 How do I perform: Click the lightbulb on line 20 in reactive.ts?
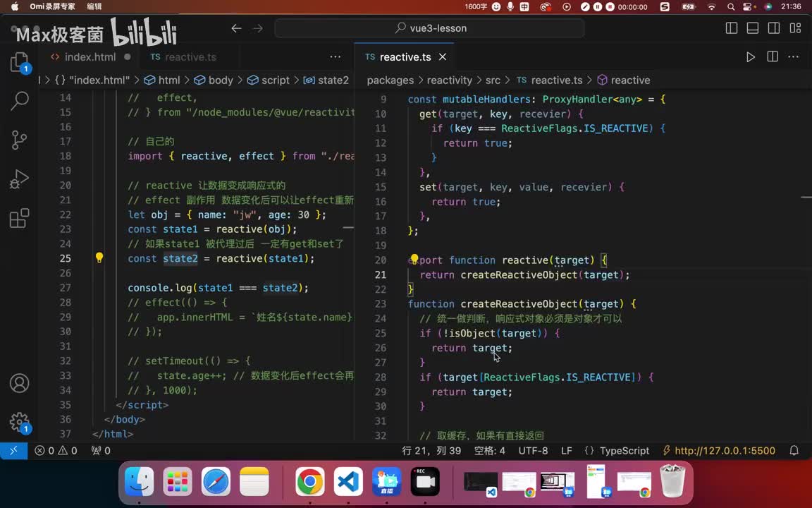click(414, 259)
